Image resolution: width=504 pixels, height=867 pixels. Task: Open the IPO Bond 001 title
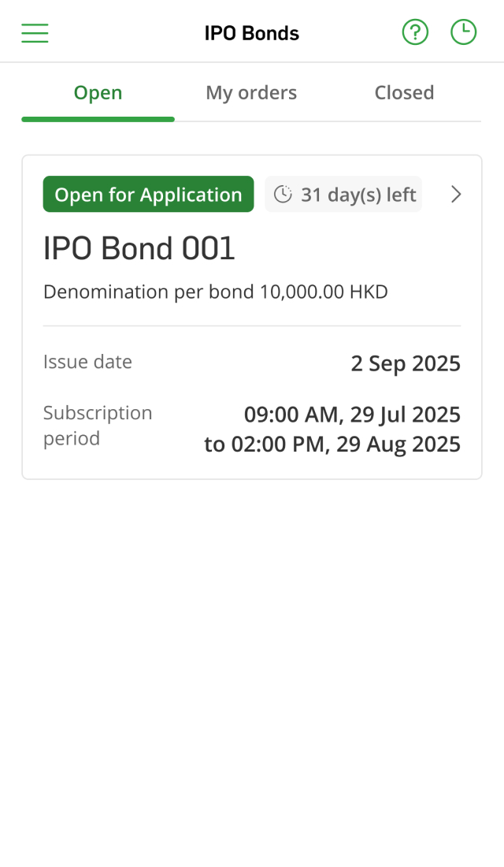pos(139,249)
